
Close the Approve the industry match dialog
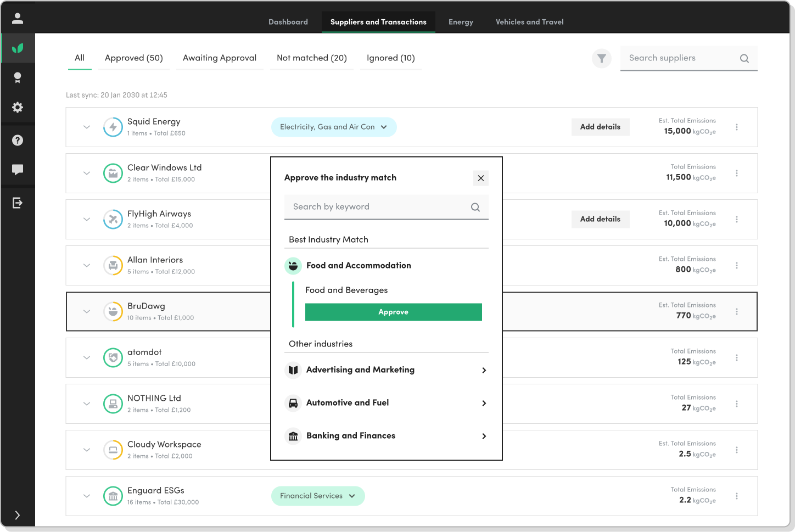[481, 178]
